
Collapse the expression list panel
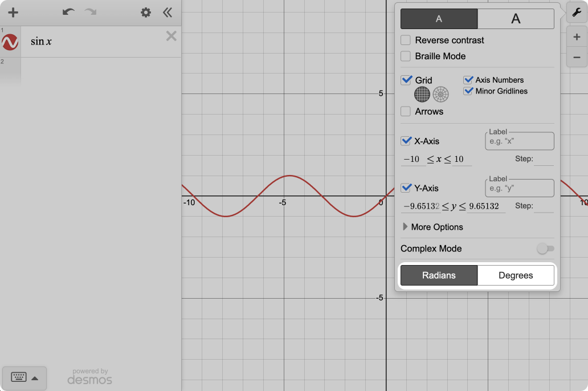point(168,13)
